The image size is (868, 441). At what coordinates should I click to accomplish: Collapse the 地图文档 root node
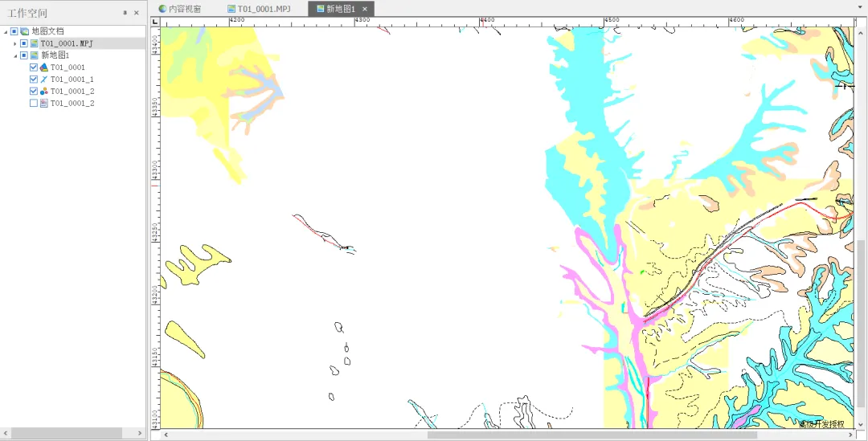click(x=6, y=31)
